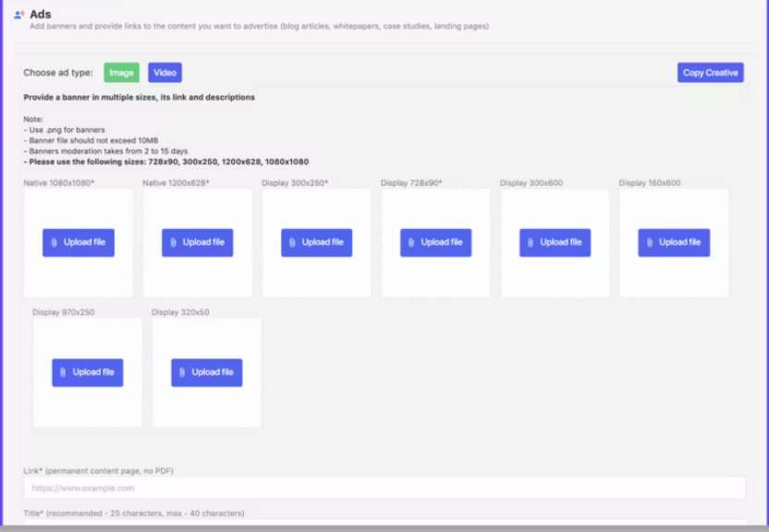Switch ad type to Video
Screen dimensions: 769x532
(165, 73)
